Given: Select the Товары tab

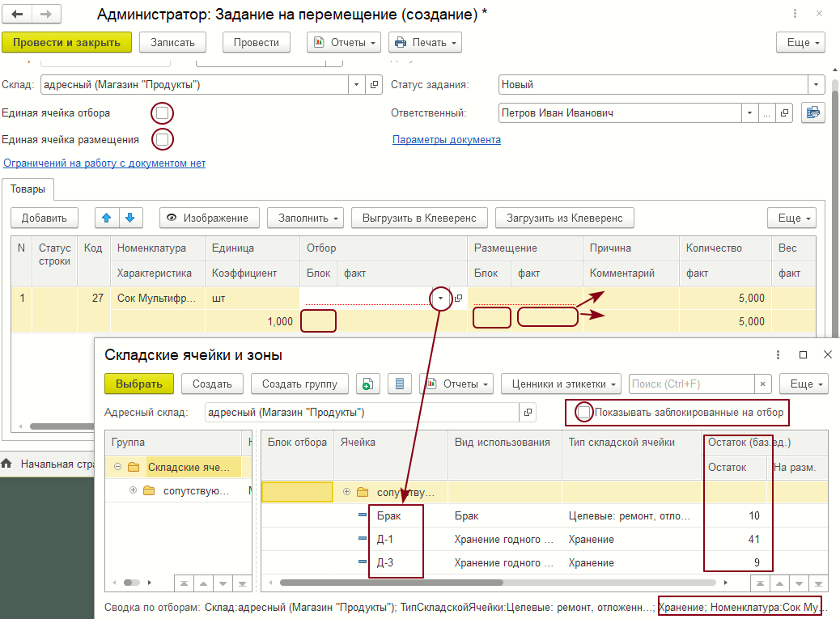Looking at the screenshot, I should click(x=28, y=189).
